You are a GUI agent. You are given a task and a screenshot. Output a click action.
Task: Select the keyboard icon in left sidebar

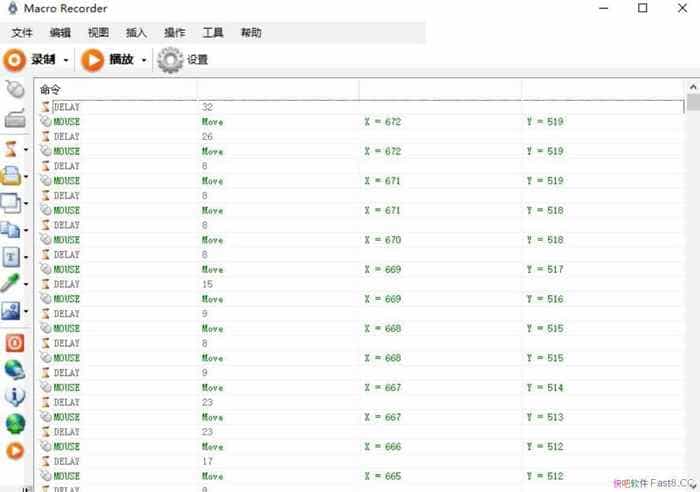click(x=14, y=119)
